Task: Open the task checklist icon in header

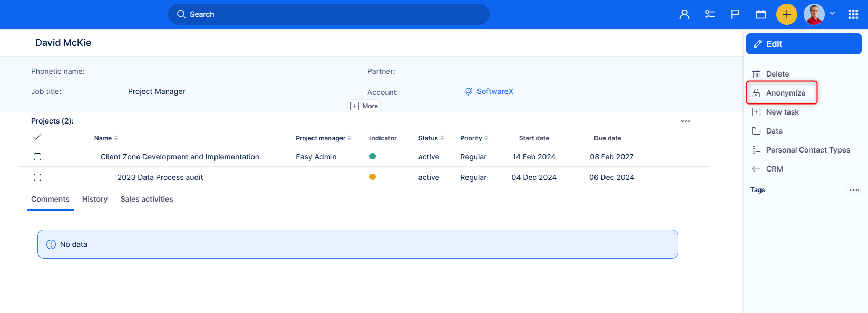Action: point(710,14)
